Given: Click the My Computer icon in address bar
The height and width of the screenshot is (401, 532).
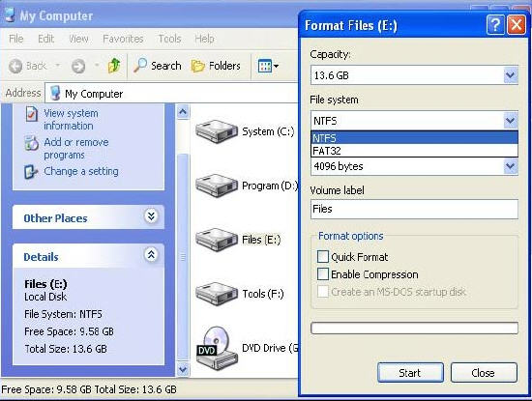Looking at the screenshot, I should coord(55,93).
